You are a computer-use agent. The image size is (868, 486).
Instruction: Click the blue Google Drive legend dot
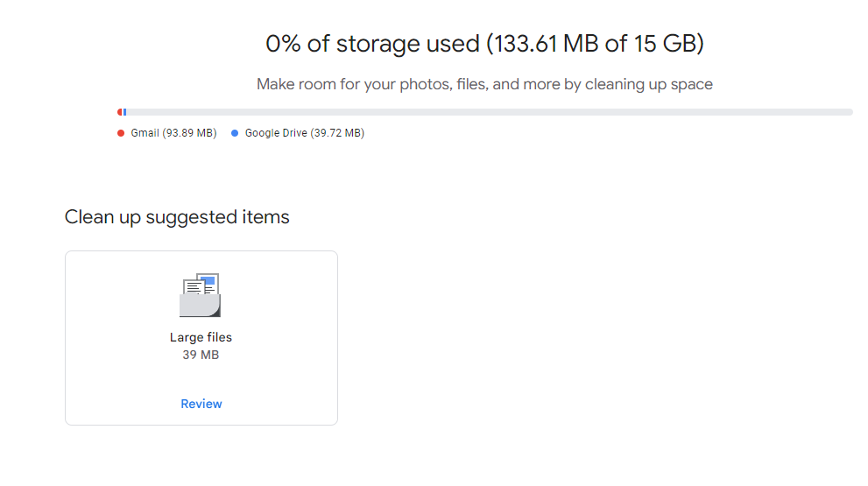235,133
